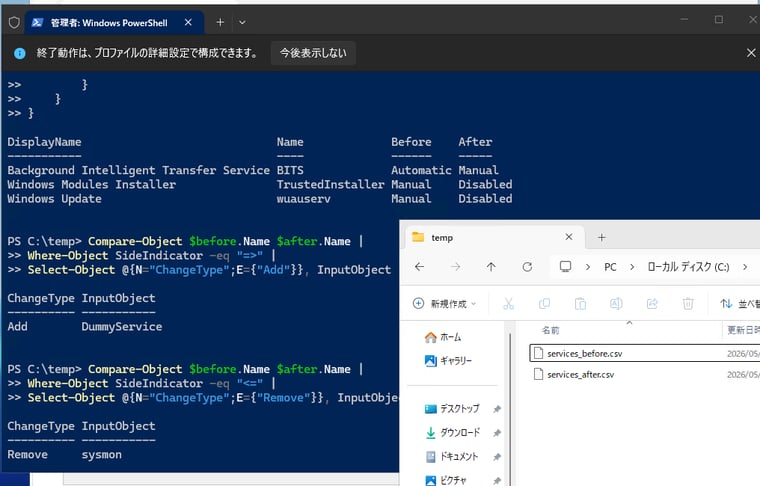Open the sort 並べ替え menu
Viewport: 760px width, 486px height.
click(739, 304)
